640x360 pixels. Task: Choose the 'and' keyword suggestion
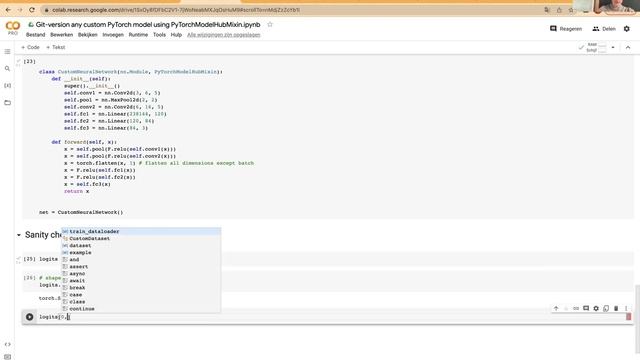pyautogui.click(x=141, y=260)
